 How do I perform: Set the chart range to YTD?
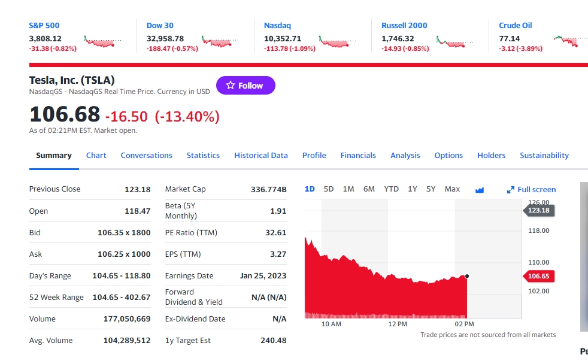pyautogui.click(x=391, y=189)
